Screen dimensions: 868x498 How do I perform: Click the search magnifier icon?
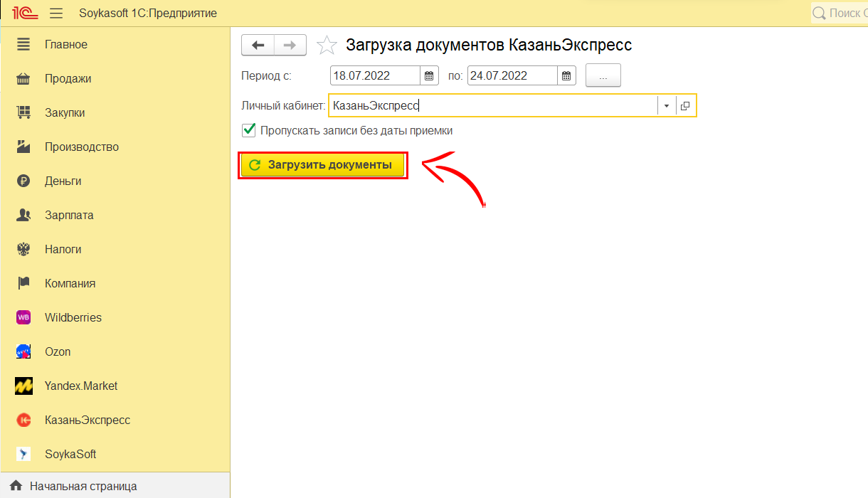[819, 13]
